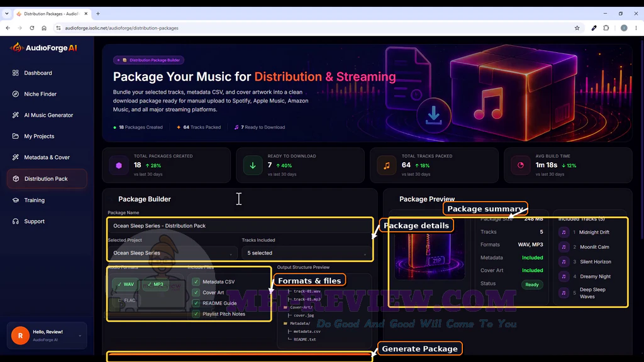Uncheck the Cover Art checkbox
644x362 pixels.
click(196, 293)
